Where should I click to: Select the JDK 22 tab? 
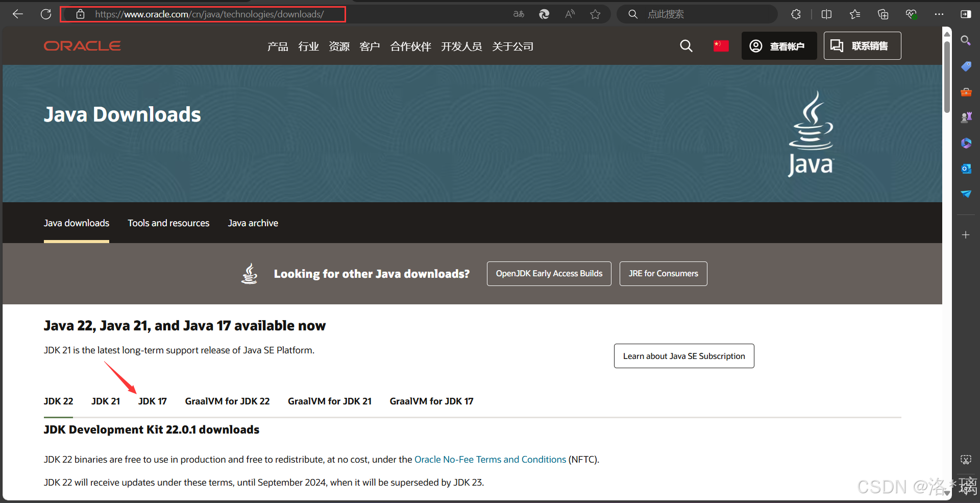(x=59, y=401)
